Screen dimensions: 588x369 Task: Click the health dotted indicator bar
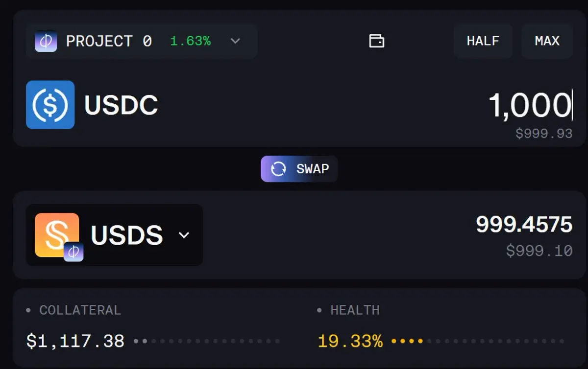pos(478,341)
